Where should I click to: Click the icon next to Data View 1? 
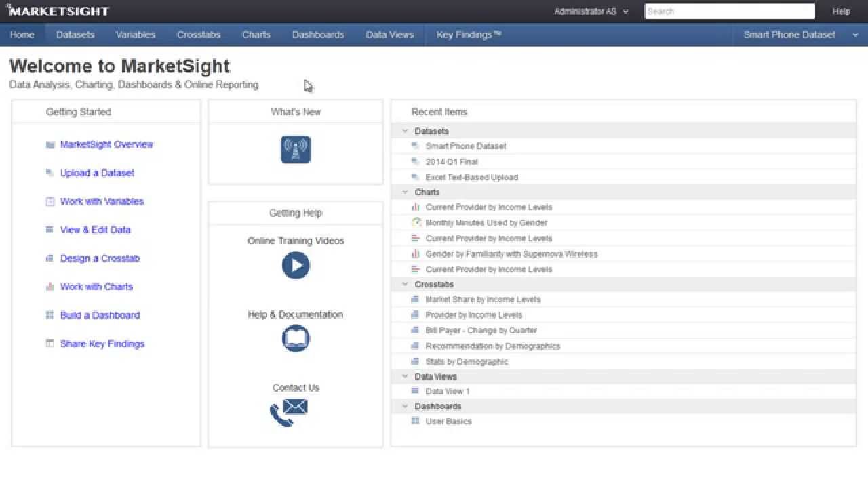(416, 391)
